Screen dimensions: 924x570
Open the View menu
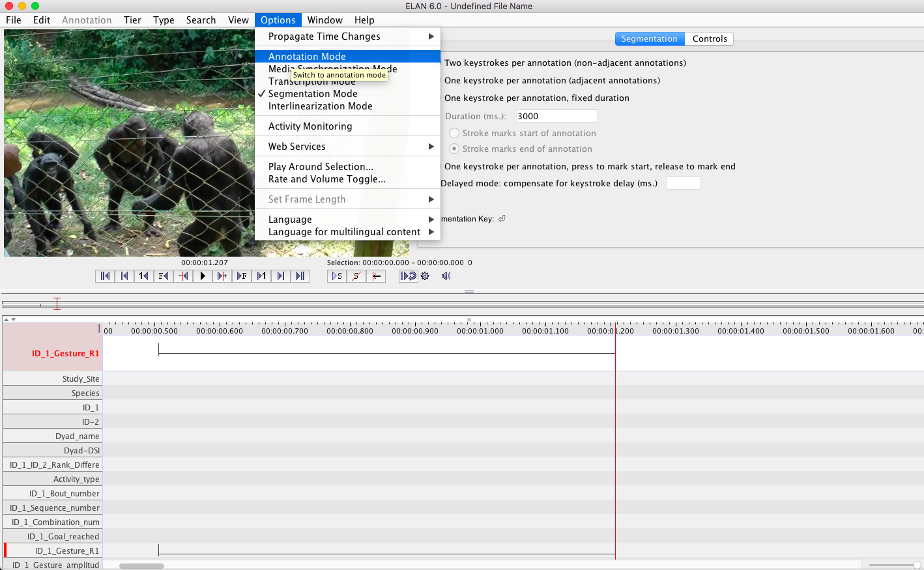tap(238, 20)
